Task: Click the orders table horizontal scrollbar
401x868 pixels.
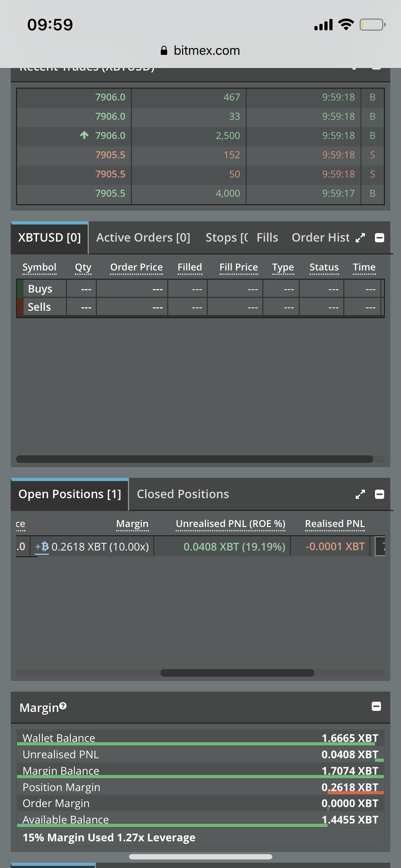Action: [195, 459]
